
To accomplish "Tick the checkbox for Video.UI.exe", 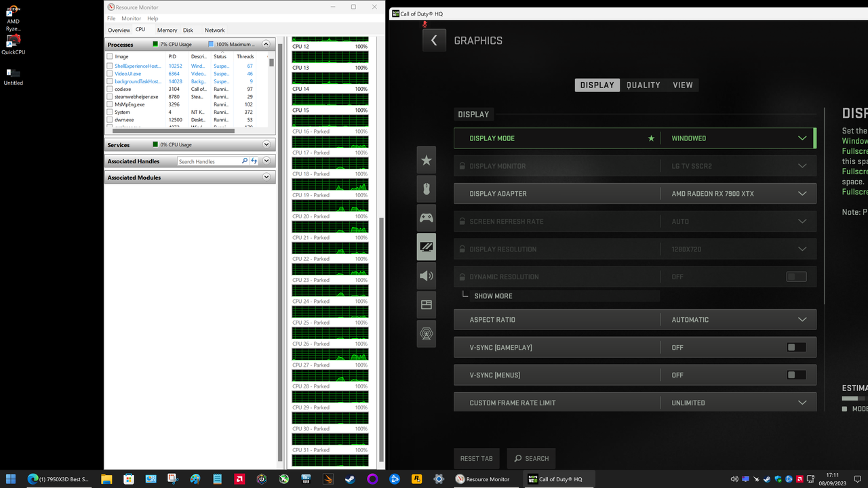I will (110, 74).
